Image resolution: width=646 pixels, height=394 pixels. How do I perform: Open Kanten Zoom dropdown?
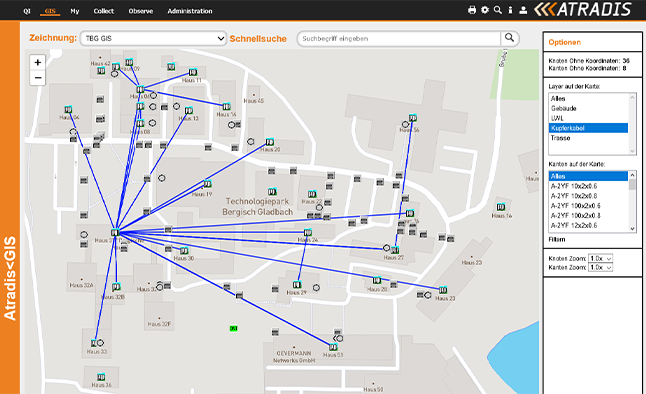pyautogui.click(x=600, y=267)
